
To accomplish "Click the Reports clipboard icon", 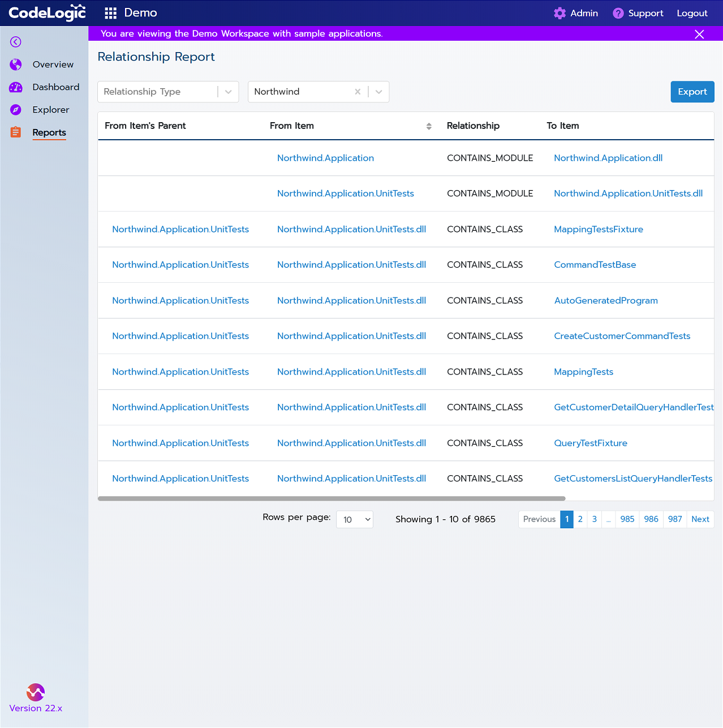I will click(16, 132).
